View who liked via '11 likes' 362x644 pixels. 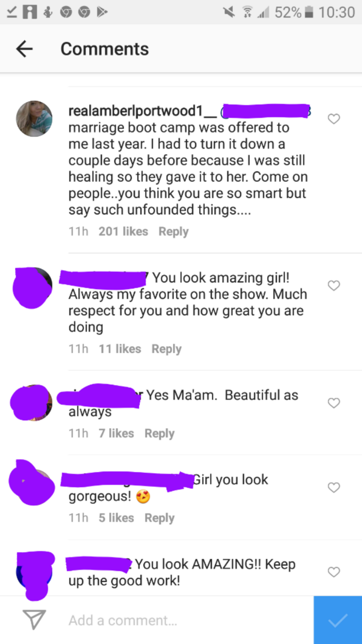pos(120,349)
